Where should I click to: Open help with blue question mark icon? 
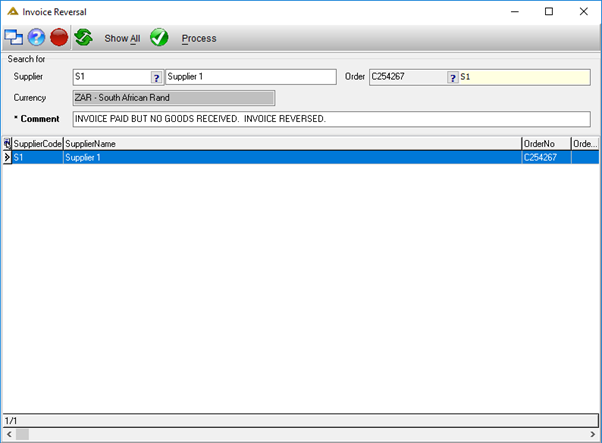36,38
